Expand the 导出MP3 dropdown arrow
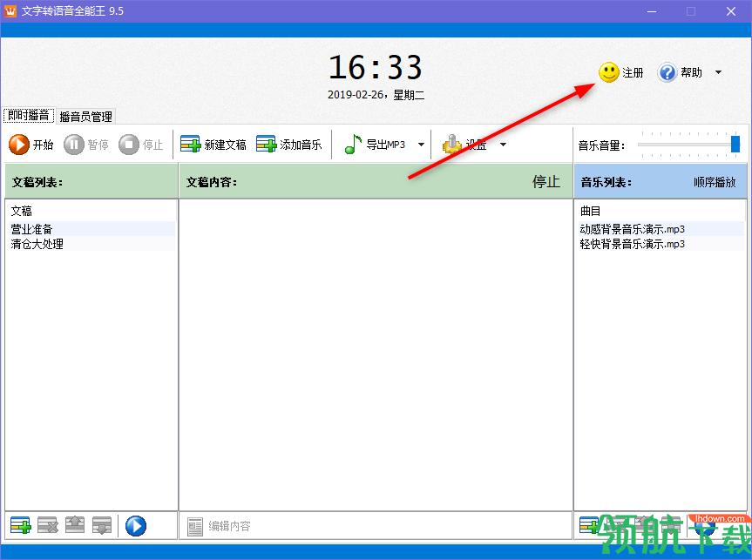Image resolution: width=752 pixels, height=560 pixels. (421, 145)
